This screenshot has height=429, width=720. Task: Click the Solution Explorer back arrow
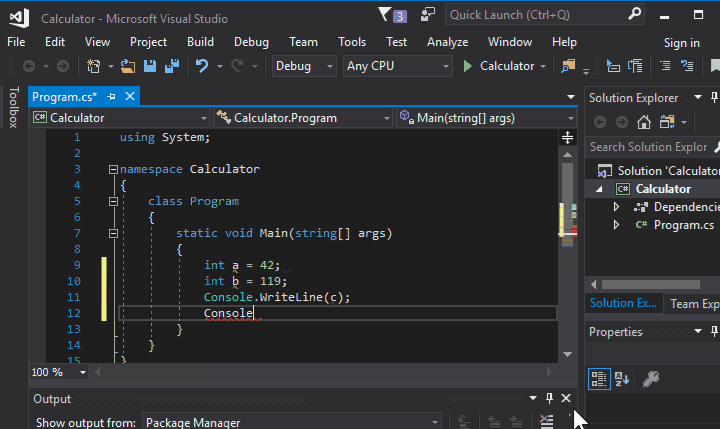[600, 122]
